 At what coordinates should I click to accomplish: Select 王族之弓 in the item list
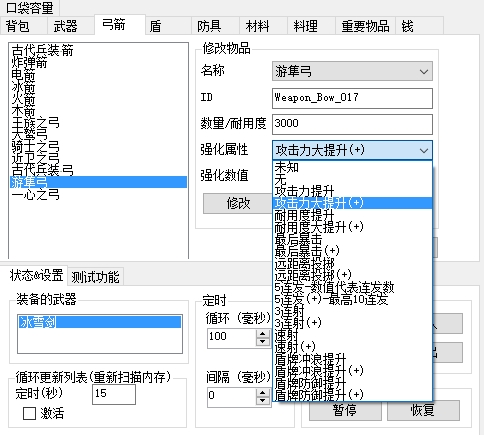point(98,123)
